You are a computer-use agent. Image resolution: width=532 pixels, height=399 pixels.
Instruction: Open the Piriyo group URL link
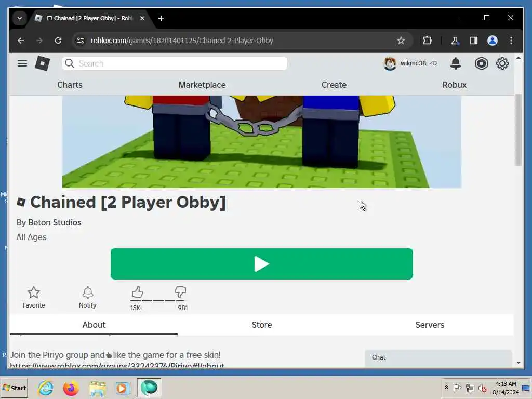(117, 365)
